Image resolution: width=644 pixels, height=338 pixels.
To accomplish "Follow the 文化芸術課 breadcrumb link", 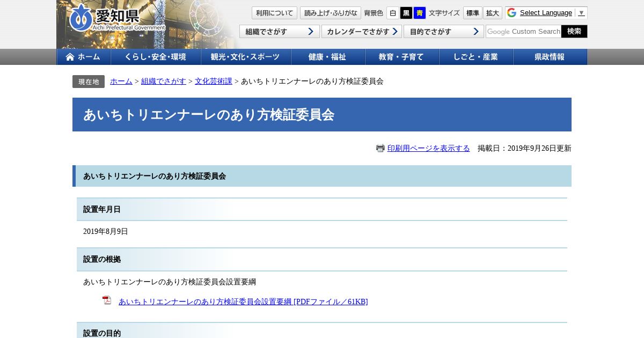I will click(214, 82).
